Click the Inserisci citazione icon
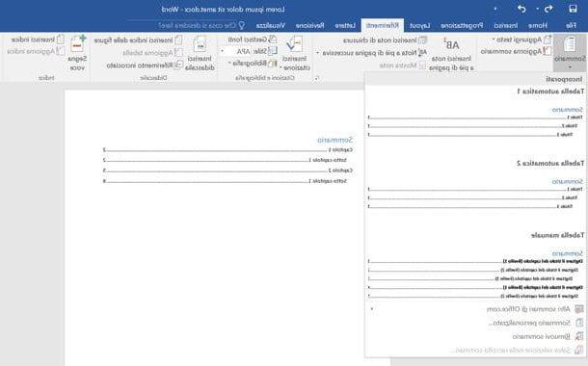 [294, 44]
